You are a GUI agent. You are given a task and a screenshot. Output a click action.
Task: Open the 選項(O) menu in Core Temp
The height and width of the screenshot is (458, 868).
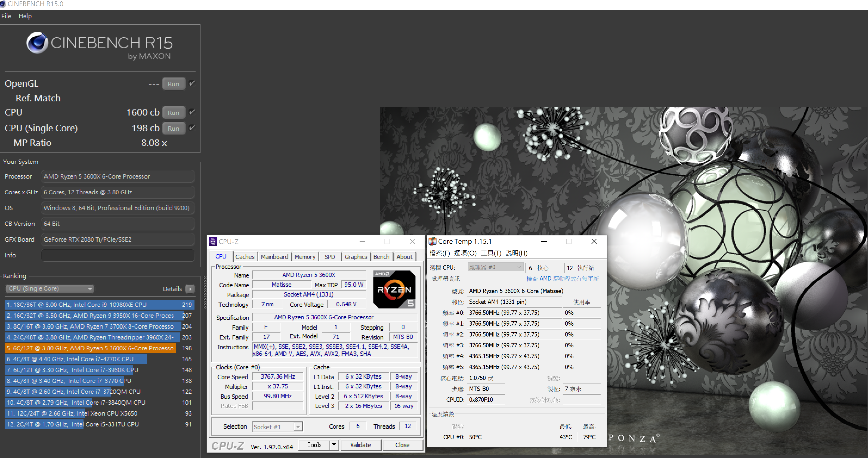tap(465, 253)
